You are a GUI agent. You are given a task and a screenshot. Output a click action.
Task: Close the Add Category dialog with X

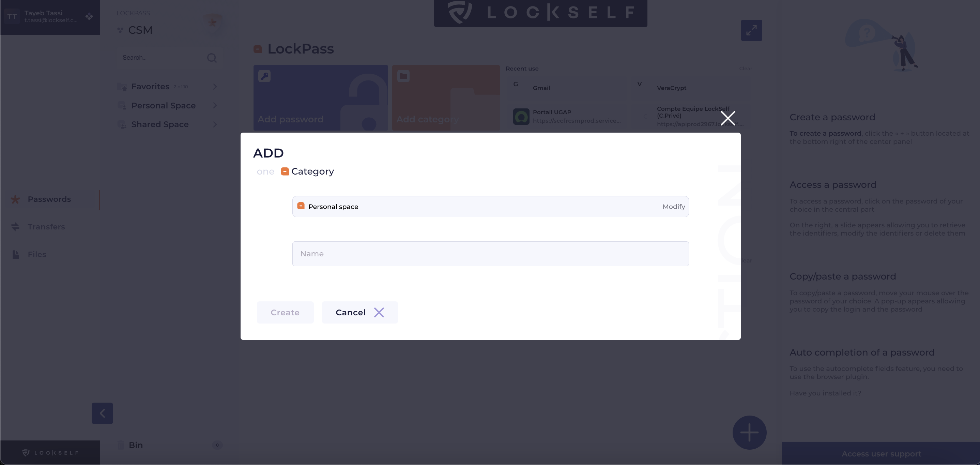(x=728, y=118)
